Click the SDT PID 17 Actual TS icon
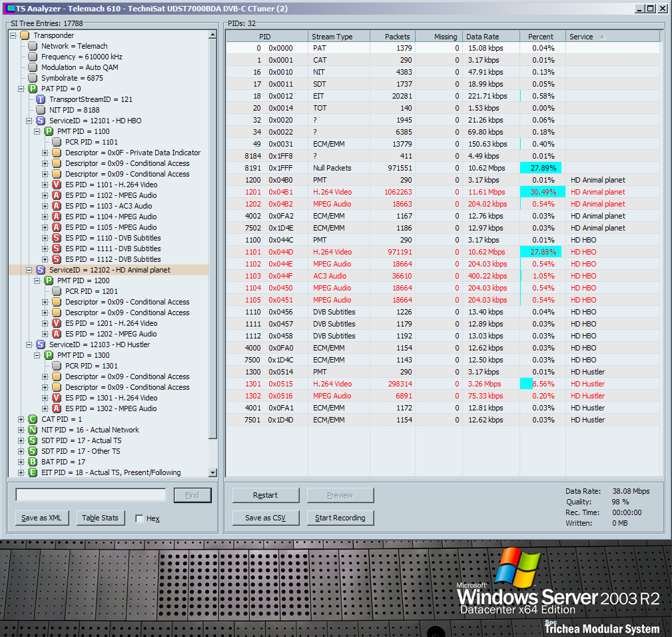This screenshot has width=672, height=637. 33,440
